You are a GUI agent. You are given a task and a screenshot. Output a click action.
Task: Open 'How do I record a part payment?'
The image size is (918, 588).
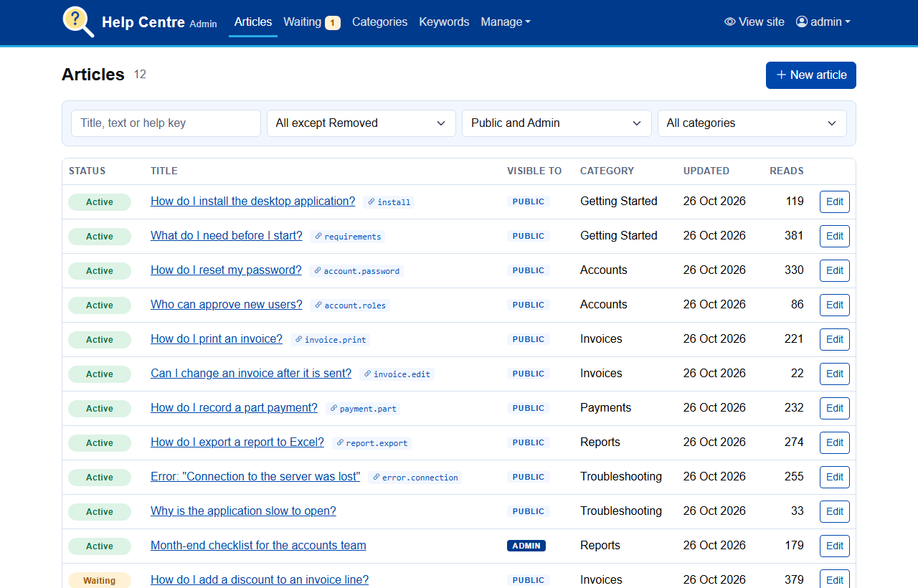pos(234,408)
